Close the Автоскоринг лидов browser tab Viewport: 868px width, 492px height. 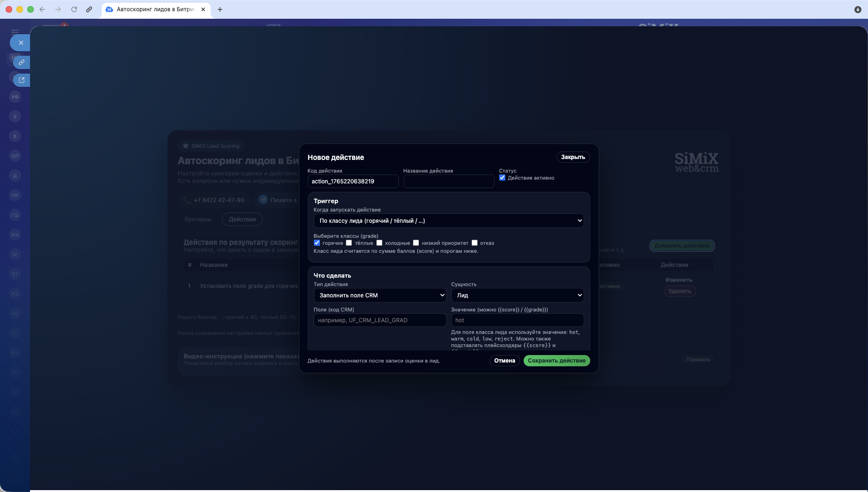pos(203,9)
